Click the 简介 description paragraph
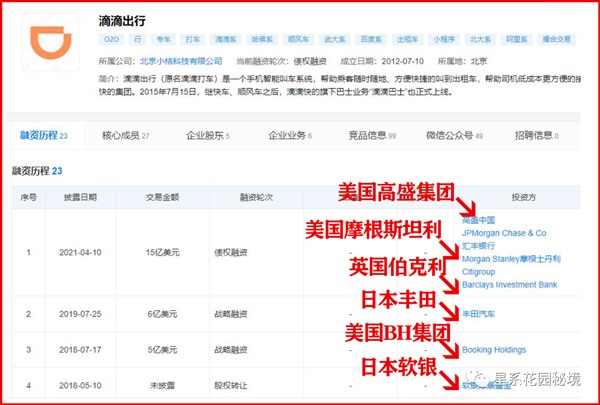 pyautogui.click(x=340, y=86)
